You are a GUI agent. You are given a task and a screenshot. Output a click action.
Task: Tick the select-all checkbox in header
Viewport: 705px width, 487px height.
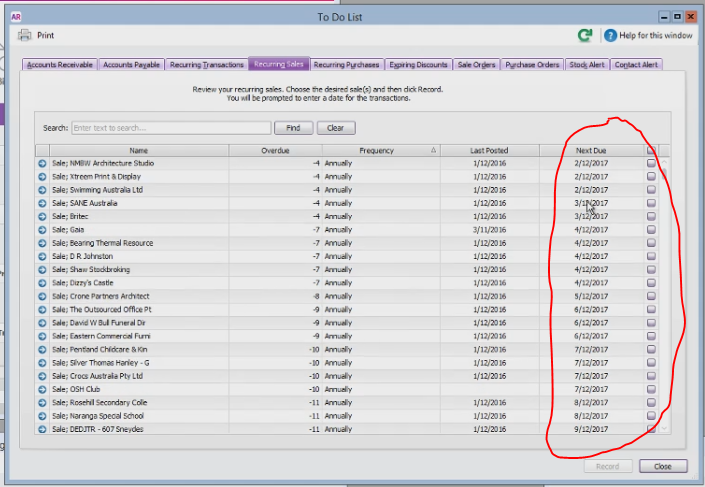pyautogui.click(x=651, y=150)
